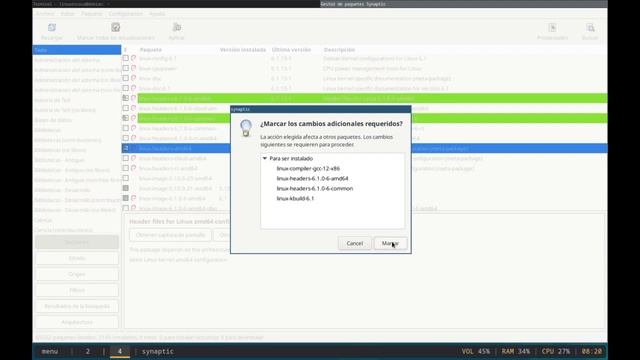640x360 pixels.
Task: Click the Arquitectura filter button
Action: pyautogui.click(x=77, y=322)
